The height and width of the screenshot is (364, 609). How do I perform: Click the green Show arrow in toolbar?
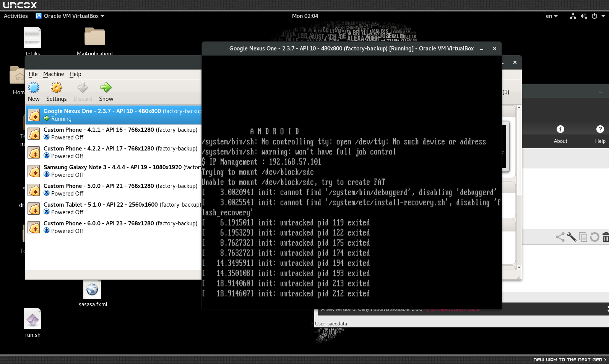tap(106, 88)
